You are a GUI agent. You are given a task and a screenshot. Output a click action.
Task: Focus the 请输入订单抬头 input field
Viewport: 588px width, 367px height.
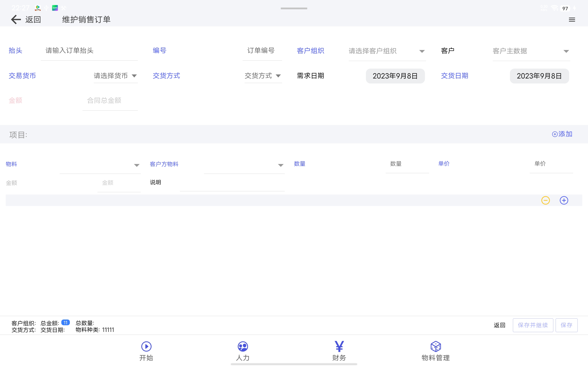89,50
